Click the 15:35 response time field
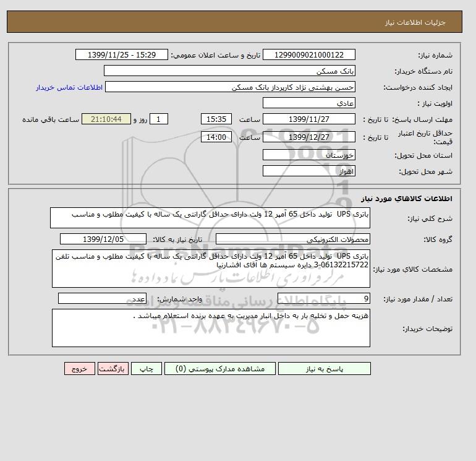 (216, 119)
